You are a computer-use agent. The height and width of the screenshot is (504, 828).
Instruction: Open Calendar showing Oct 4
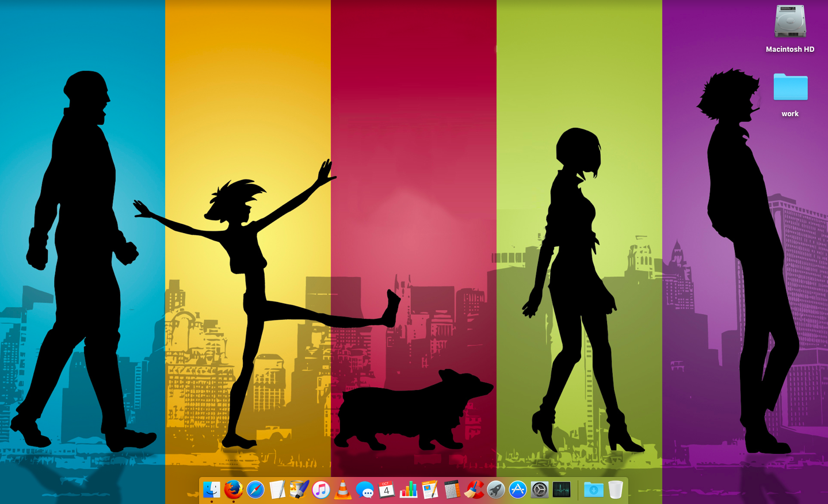tap(387, 490)
